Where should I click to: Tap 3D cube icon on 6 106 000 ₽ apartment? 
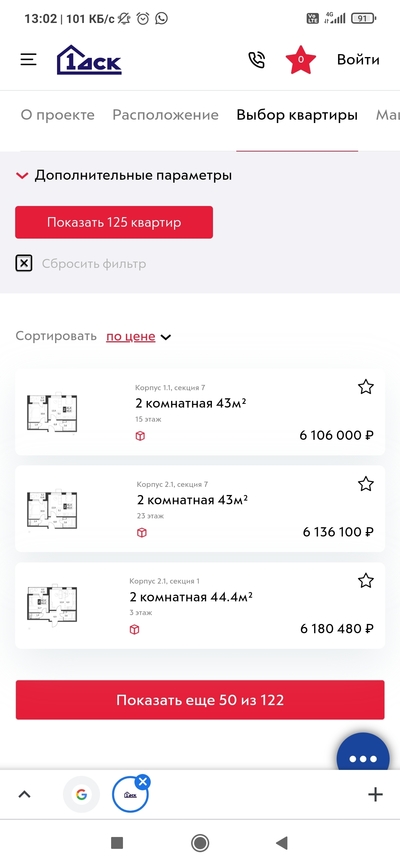pyautogui.click(x=141, y=436)
